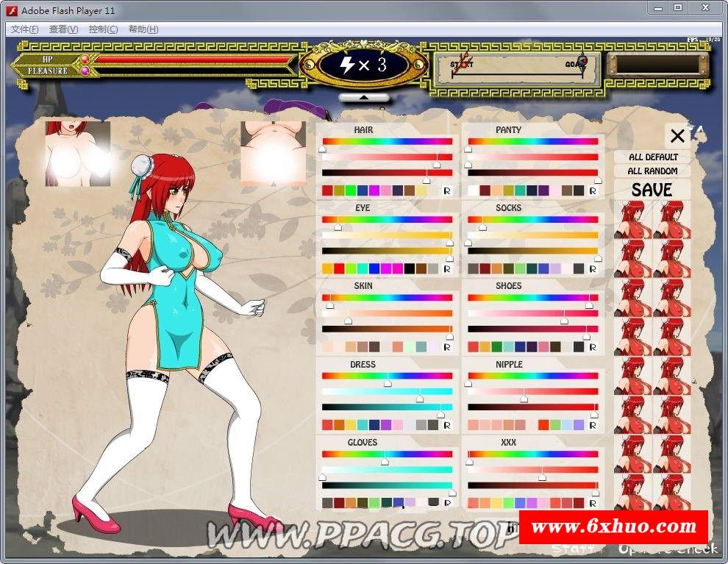This screenshot has width=728, height=564.
Task: Select the dark brown swatch in the SKIN palette
Action: point(374,347)
